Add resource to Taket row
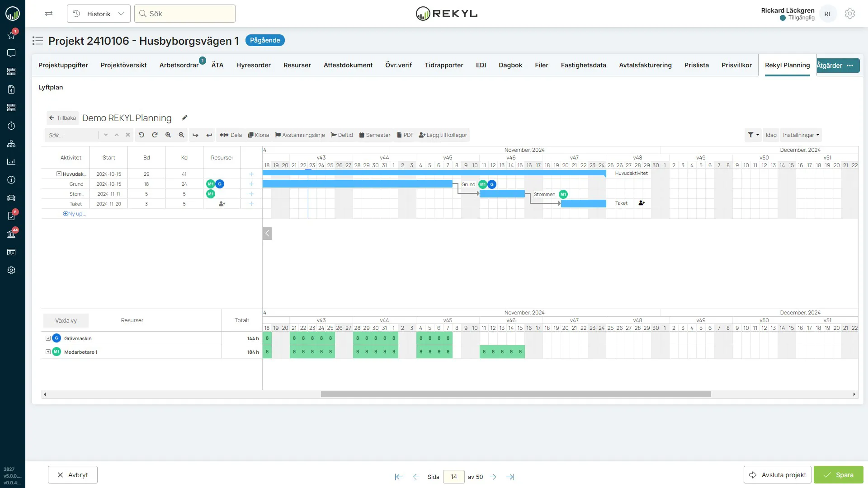 tap(222, 204)
